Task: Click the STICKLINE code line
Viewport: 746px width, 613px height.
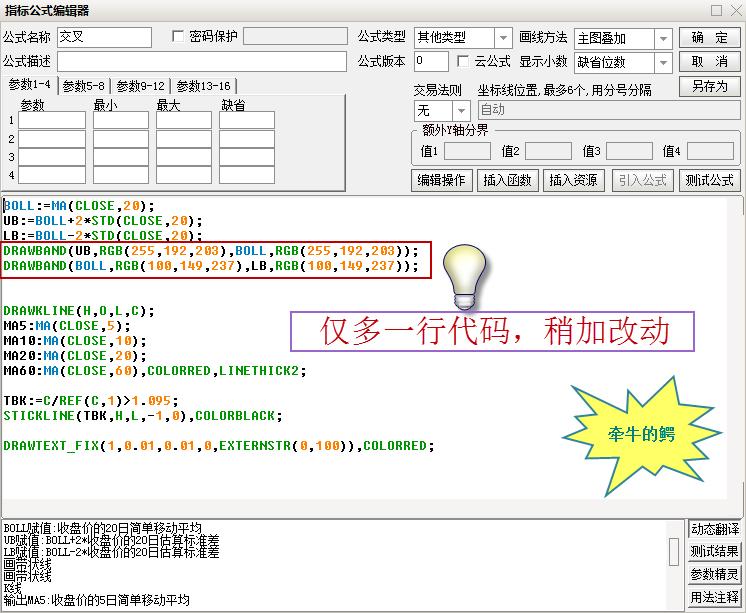Action: pos(143,416)
